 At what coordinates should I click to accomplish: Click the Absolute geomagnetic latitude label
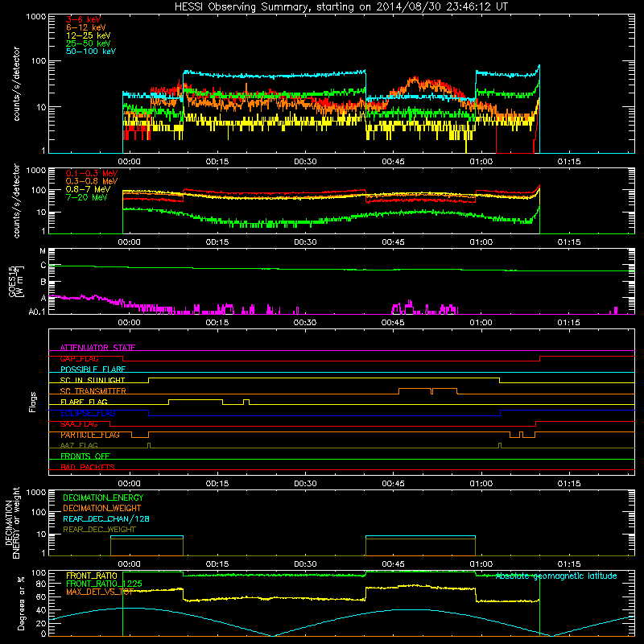coord(556,576)
